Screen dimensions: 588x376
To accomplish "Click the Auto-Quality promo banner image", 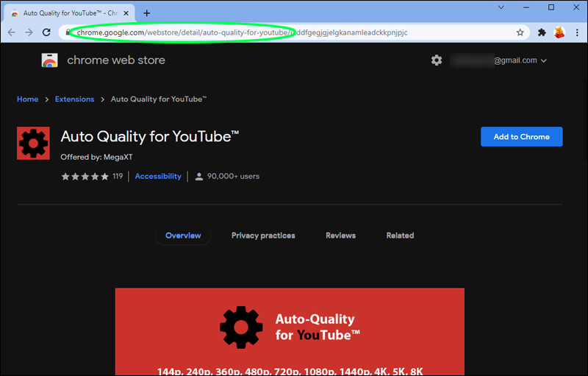I will 290,332.
